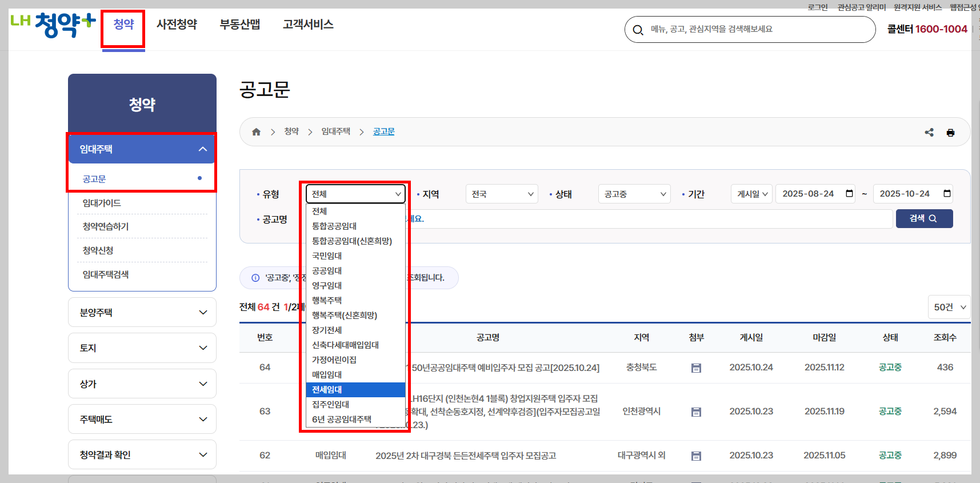Open the 지역 dropdown showing 전국

[502, 194]
